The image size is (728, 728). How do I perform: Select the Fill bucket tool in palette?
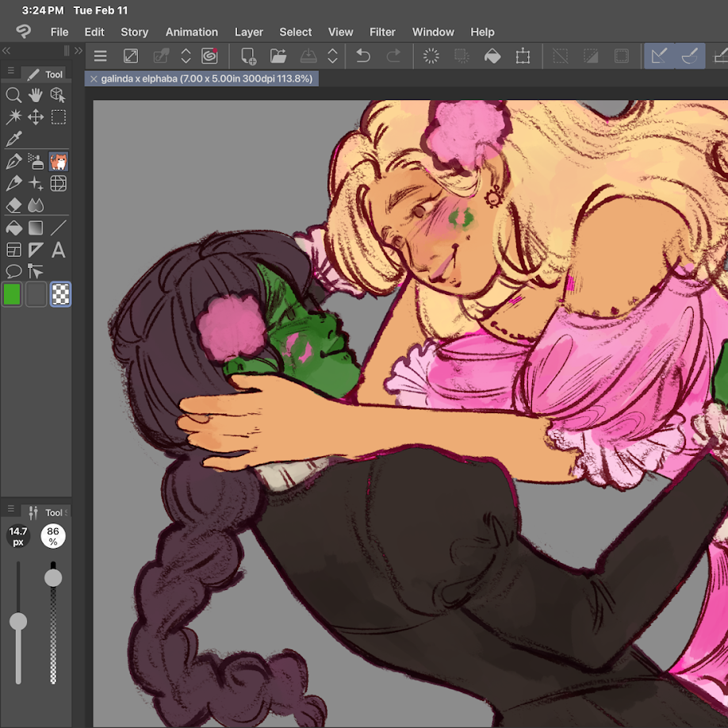13,228
